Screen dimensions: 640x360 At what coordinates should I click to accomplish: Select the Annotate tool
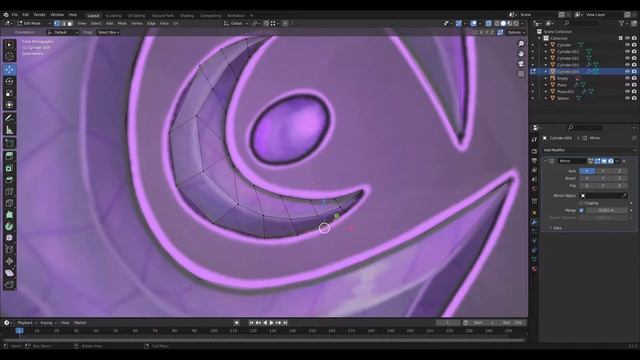[x=9, y=118]
